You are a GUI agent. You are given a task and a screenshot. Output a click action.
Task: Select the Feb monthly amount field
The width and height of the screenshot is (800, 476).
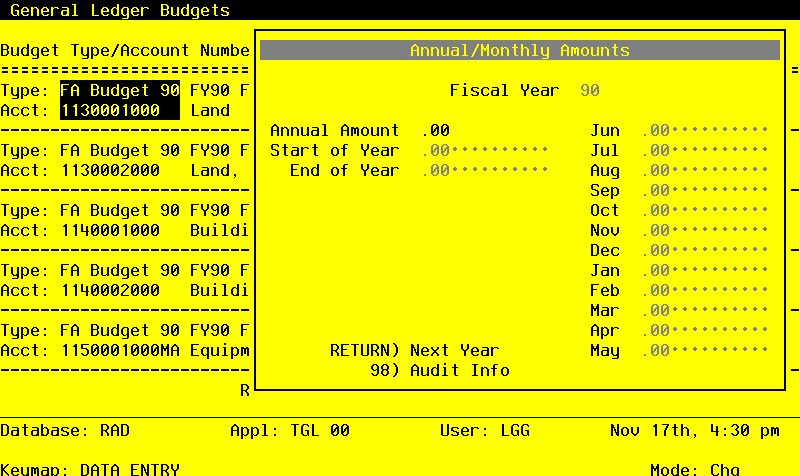705,290
